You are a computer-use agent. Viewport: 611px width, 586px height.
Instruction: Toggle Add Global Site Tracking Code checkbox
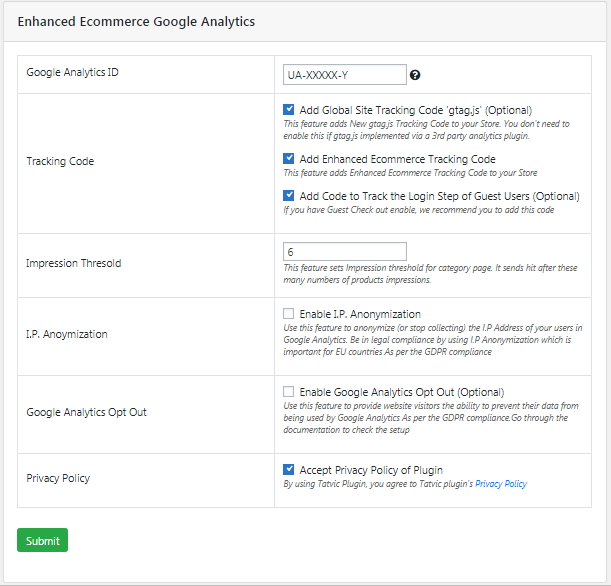[289, 109]
